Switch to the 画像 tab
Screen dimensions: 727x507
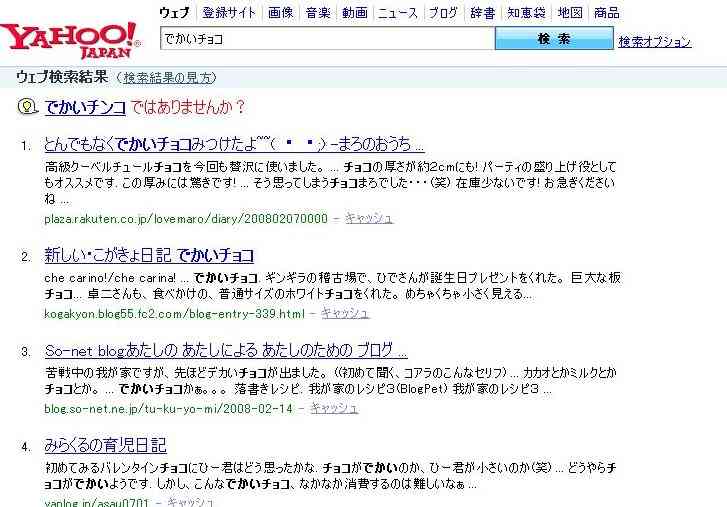pyautogui.click(x=281, y=13)
